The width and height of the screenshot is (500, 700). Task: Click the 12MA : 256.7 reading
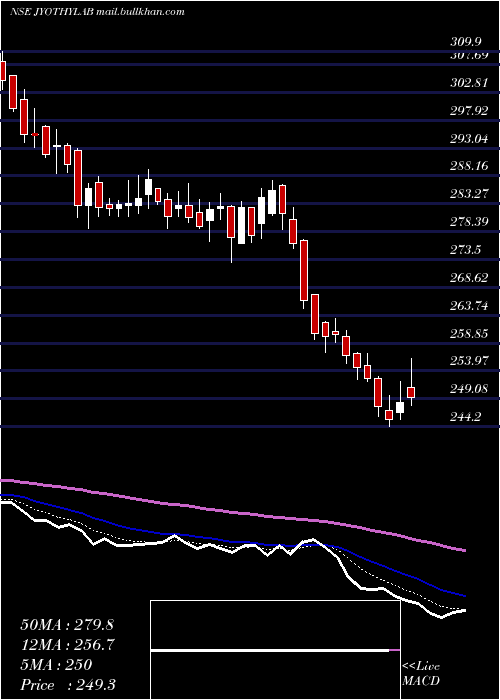[67, 645]
